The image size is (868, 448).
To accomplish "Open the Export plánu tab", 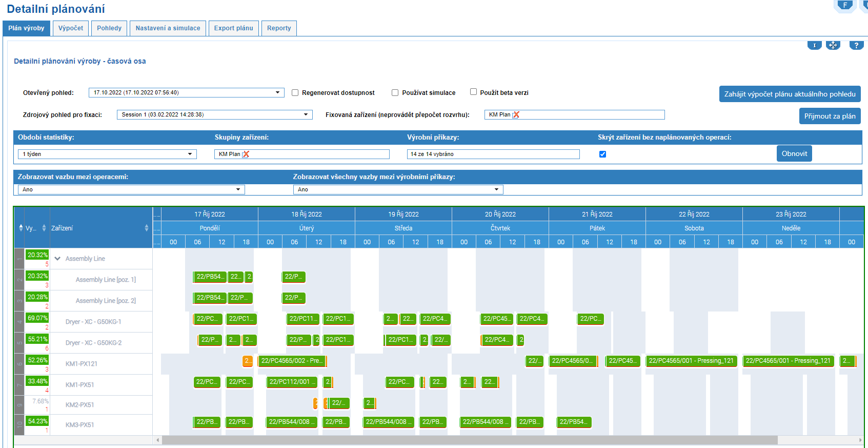I will point(233,28).
